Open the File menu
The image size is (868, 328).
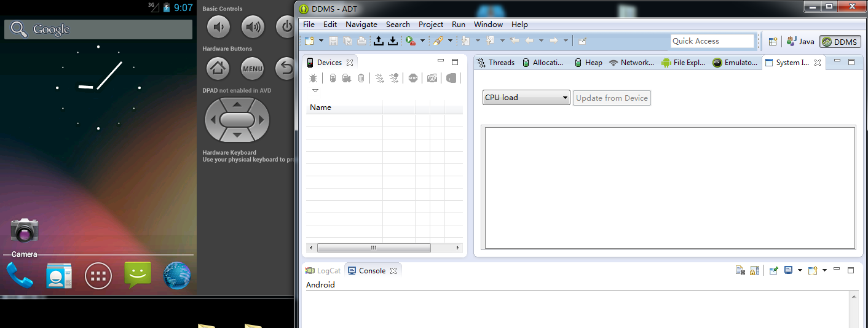click(x=309, y=25)
